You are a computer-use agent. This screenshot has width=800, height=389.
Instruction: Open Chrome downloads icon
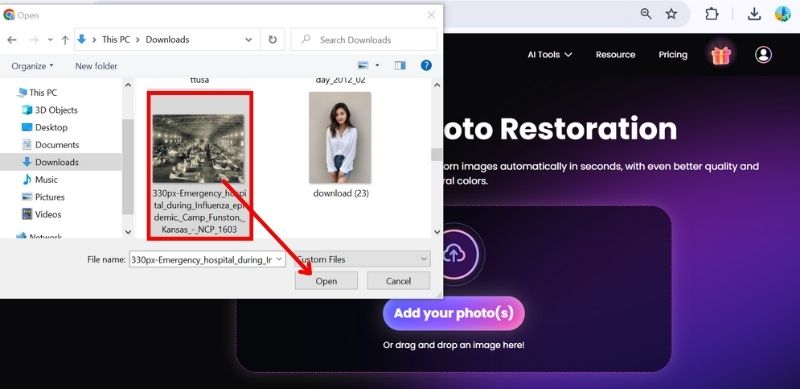754,14
